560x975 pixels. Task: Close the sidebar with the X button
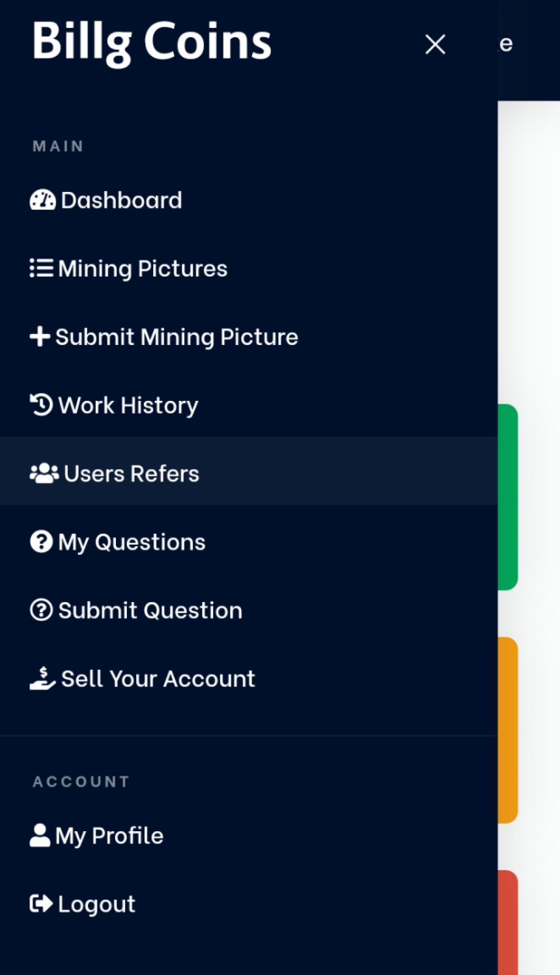tap(435, 44)
